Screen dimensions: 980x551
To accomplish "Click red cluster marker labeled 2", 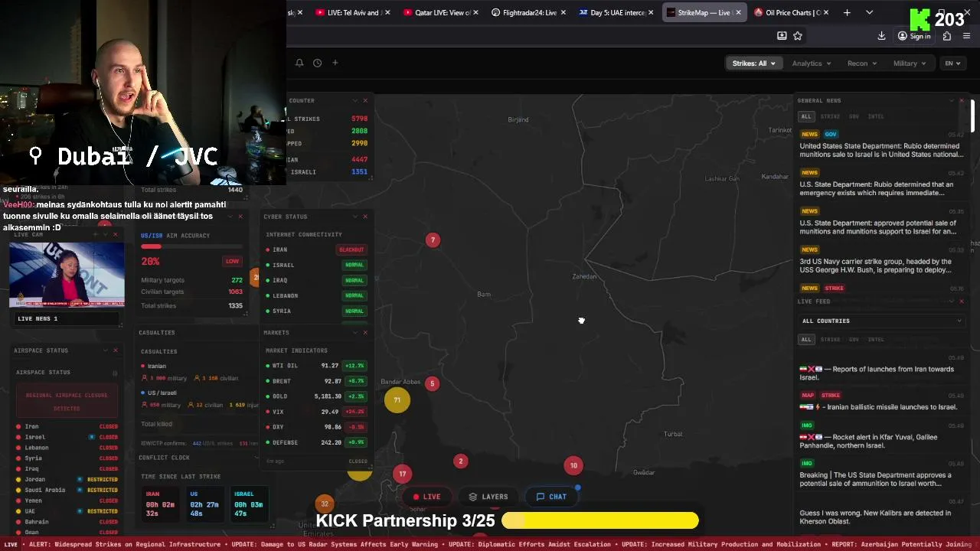I will pos(461,461).
